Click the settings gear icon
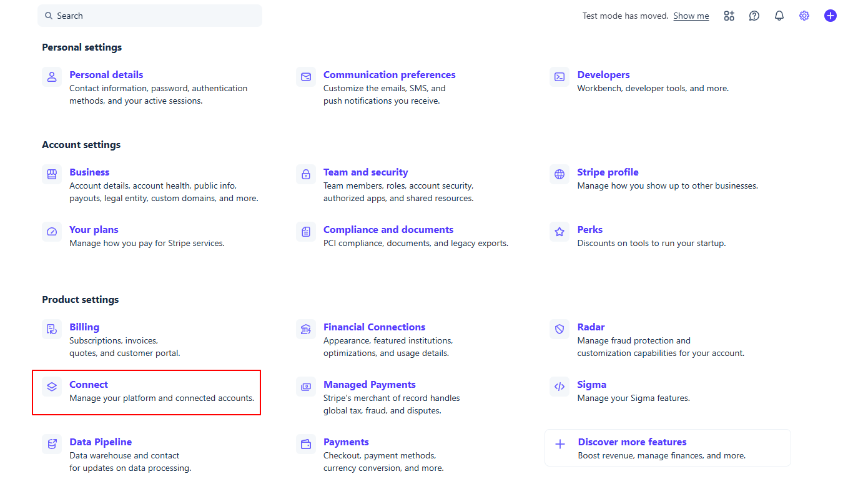This screenshot has width=843, height=504. [x=804, y=16]
